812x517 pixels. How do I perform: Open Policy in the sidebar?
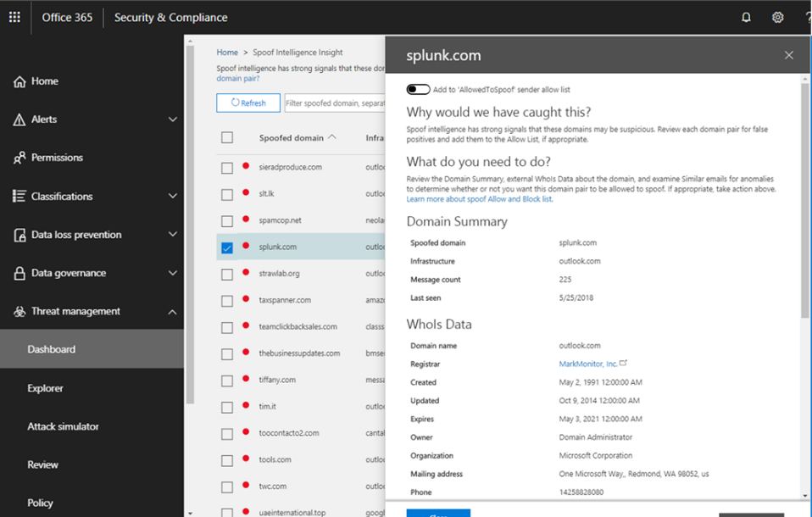[40, 503]
